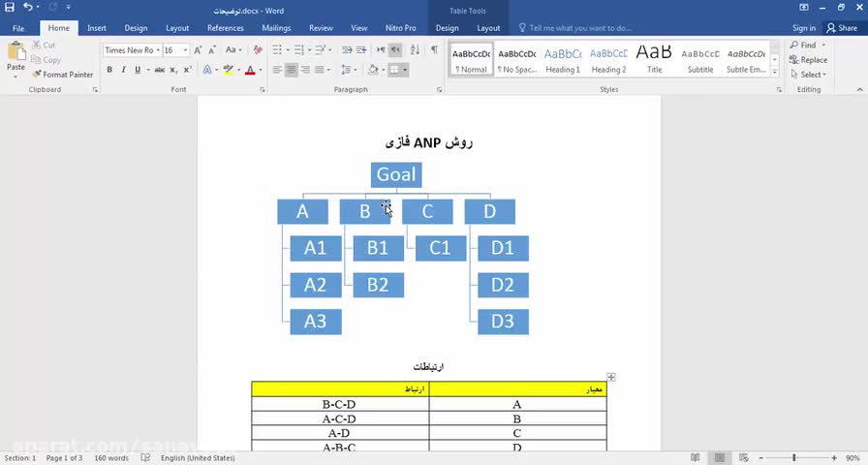
Task: Click the Replace button
Action: tap(809, 60)
